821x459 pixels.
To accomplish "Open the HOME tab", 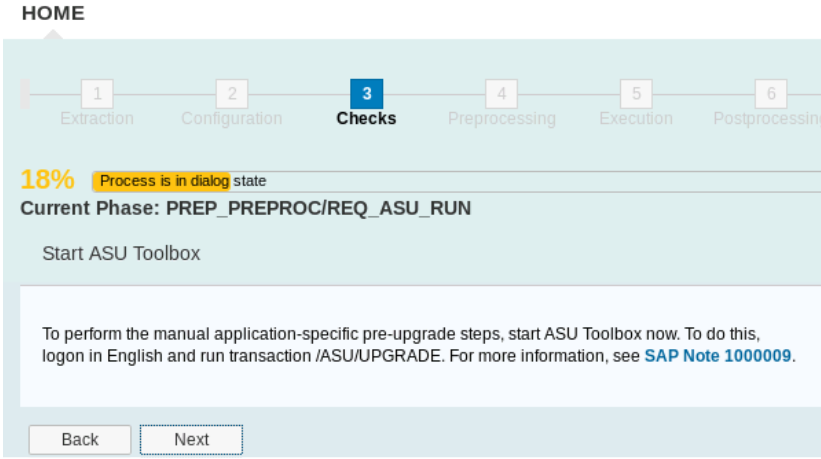I will coord(53,13).
